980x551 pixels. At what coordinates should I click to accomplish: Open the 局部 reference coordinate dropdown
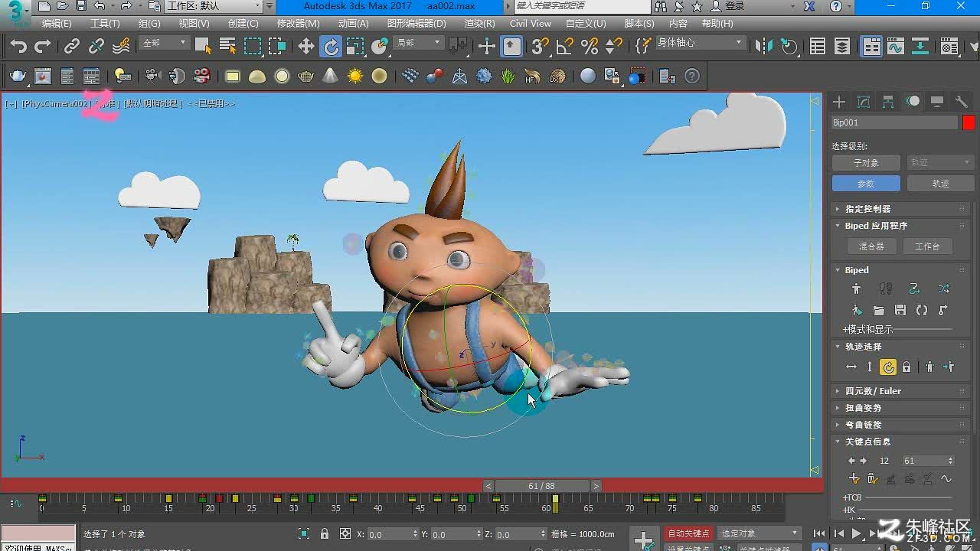419,44
